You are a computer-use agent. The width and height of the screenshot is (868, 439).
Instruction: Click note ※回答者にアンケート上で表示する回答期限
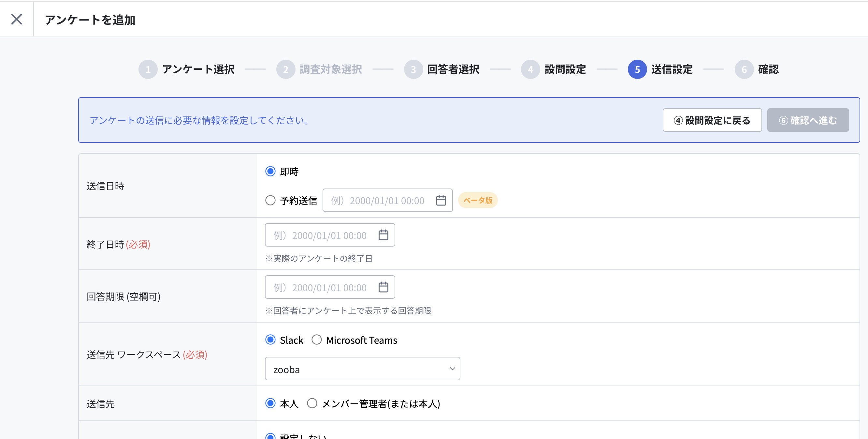[x=348, y=310]
